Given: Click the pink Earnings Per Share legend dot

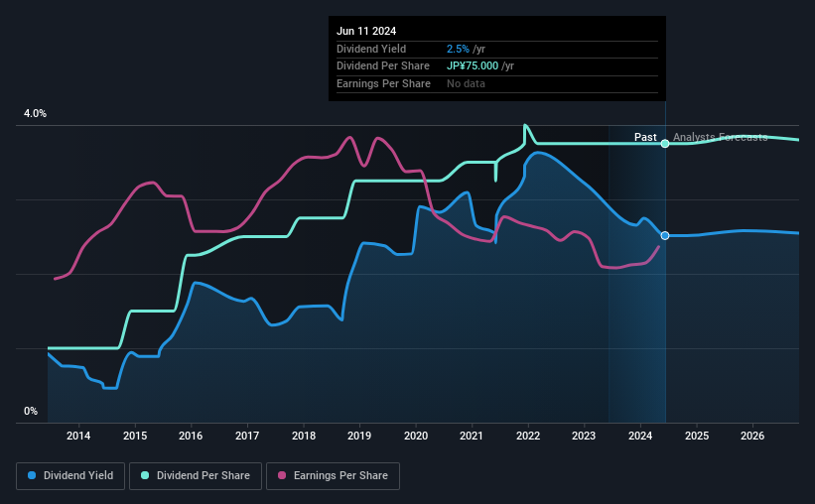Looking at the screenshot, I should pos(282,475).
